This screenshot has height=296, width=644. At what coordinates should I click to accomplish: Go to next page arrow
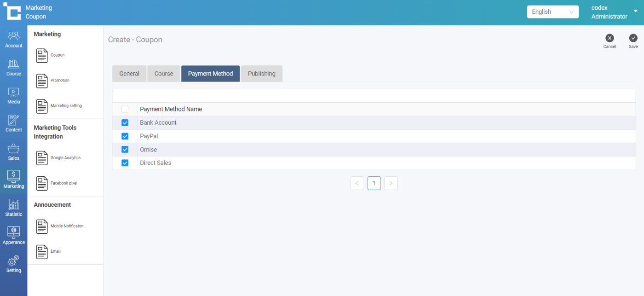391,183
